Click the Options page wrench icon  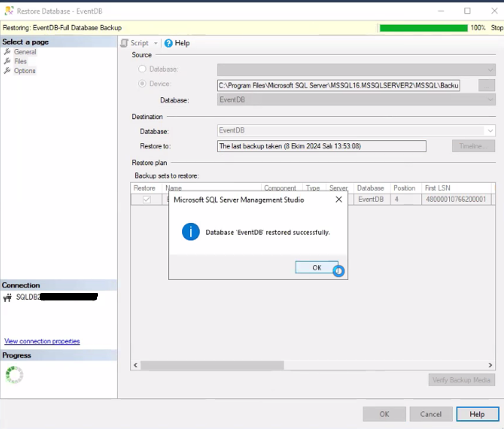(x=8, y=71)
